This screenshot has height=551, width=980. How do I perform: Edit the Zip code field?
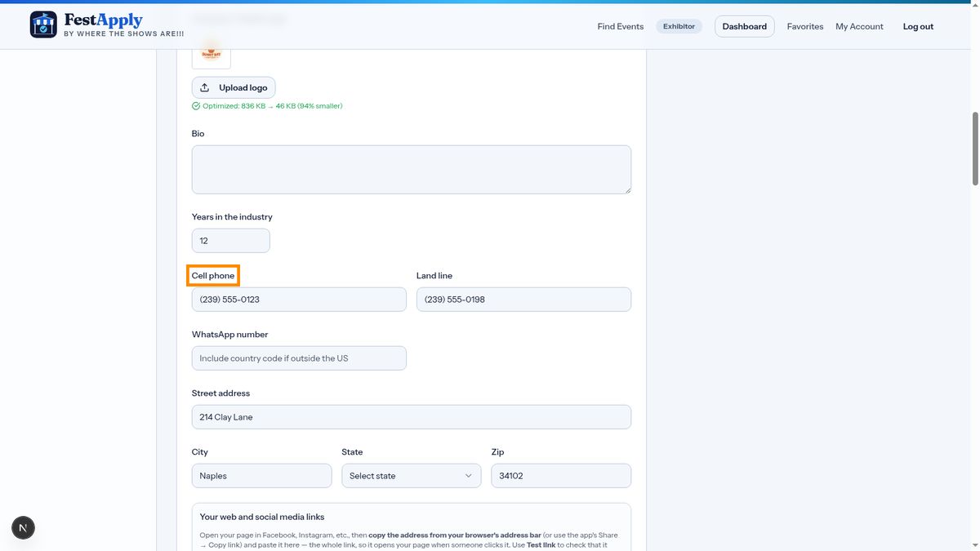pyautogui.click(x=561, y=476)
